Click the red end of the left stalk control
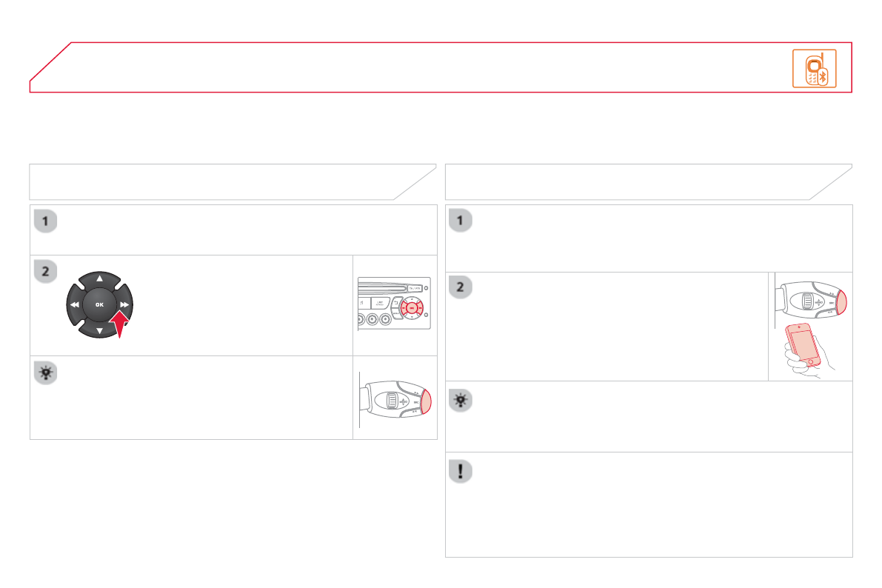This screenshot has height=588, width=882. click(x=424, y=402)
